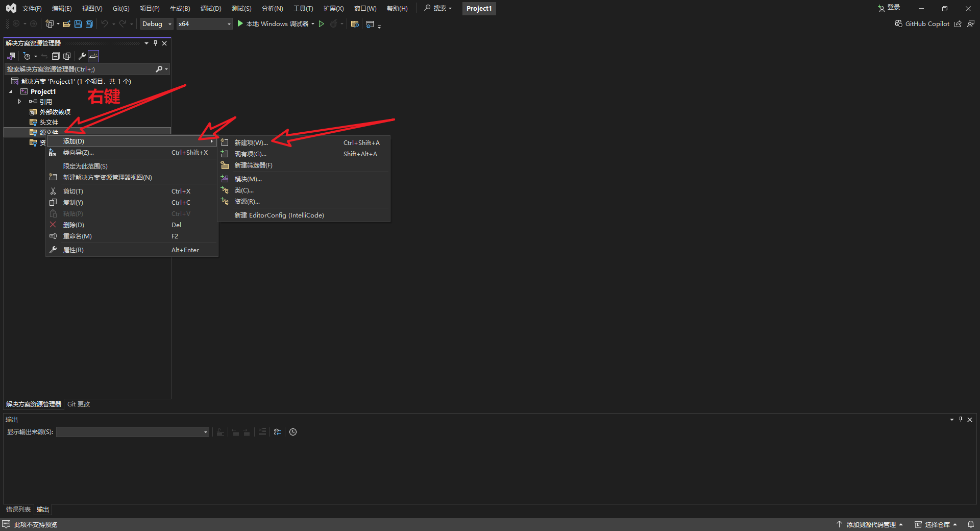This screenshot has width=980, height=531.
Task: Click the Redo arrow icon
Action: pos(122,24)
